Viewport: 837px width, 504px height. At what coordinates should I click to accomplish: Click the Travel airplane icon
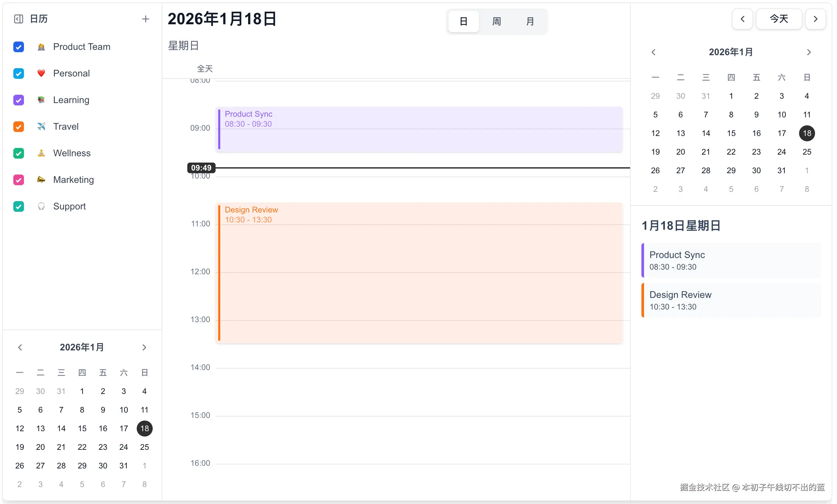click(41, 127)
